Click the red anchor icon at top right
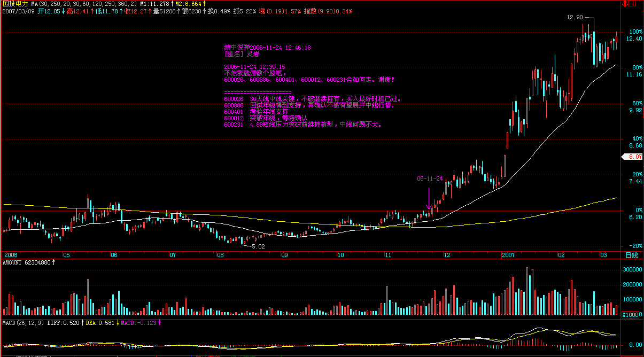The image size is (644, 357). pyautogui.click(x=626, y=4)
